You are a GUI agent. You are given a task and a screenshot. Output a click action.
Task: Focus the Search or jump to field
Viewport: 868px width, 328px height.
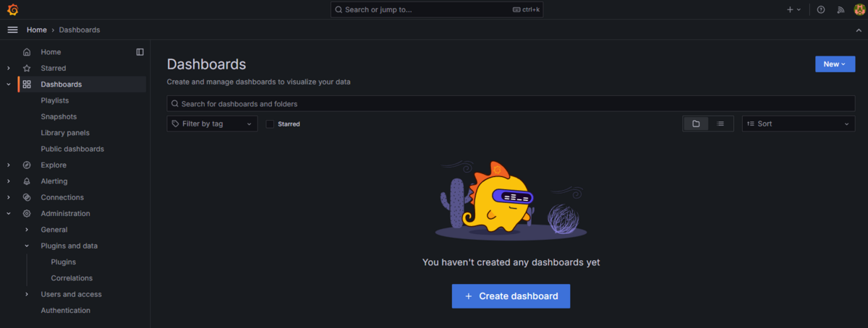click(x=438, y=9)
